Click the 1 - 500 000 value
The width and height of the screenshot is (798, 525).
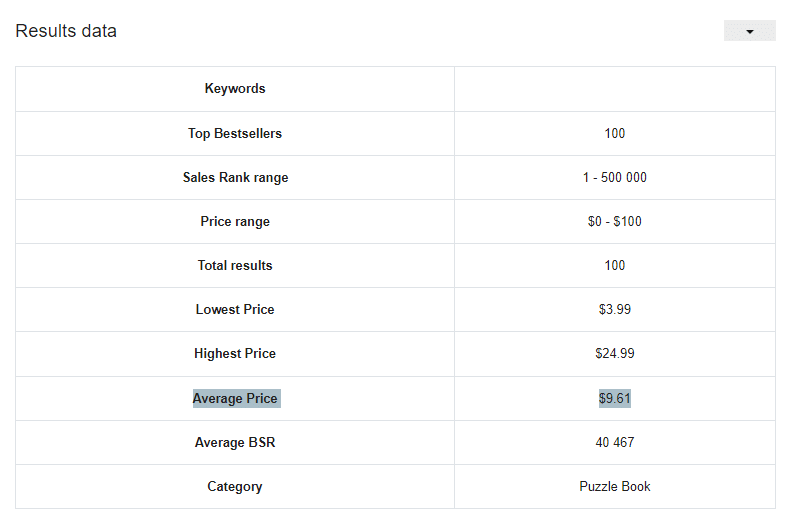pos(614,178)
